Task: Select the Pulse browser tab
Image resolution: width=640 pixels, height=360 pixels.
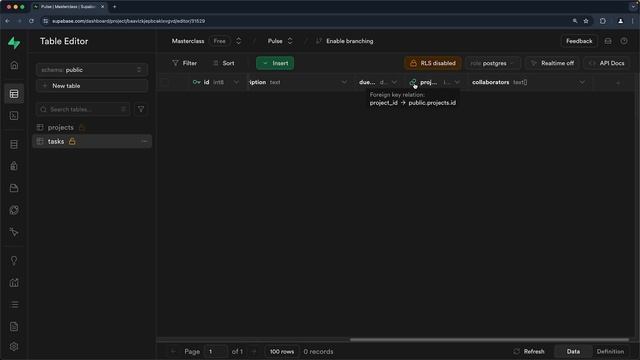Action: pos(69,7)
